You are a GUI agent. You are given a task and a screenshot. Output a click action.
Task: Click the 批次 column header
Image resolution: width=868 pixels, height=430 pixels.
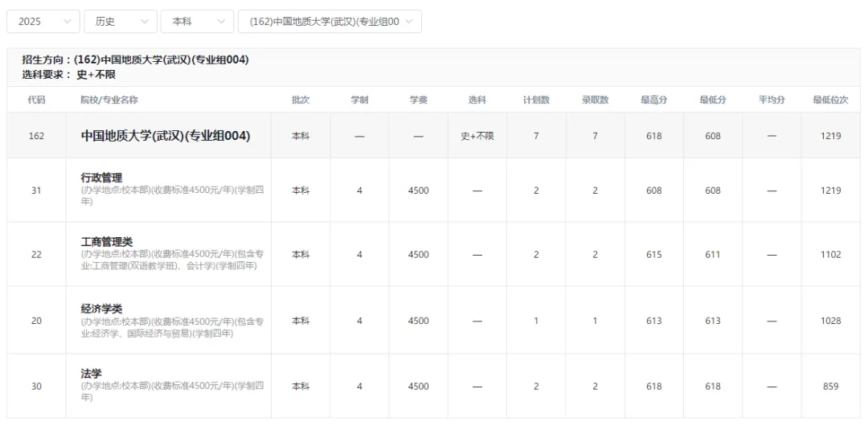301,100
